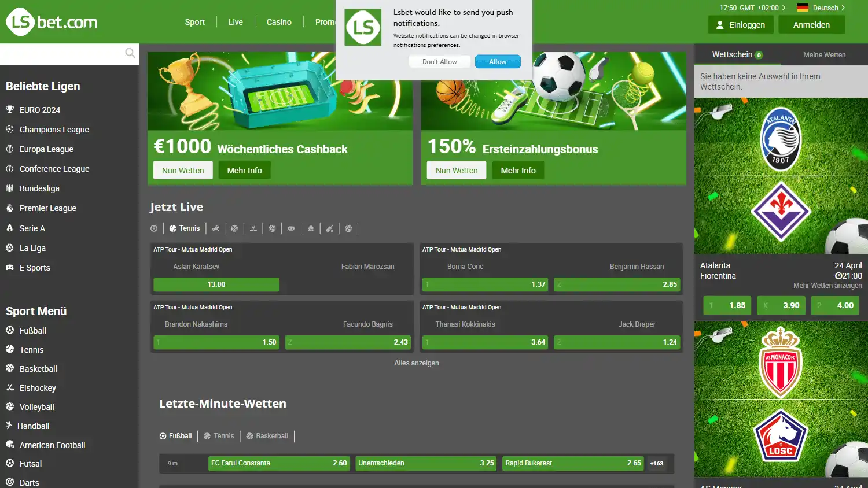The width and height of the screenshot is (868, 488).
Task: Click the Bundesliga icon in sidebar
Action: click(x=10, y=188)
